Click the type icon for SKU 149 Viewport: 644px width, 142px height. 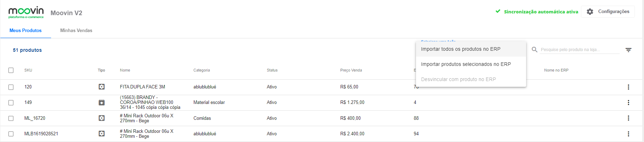101,103
